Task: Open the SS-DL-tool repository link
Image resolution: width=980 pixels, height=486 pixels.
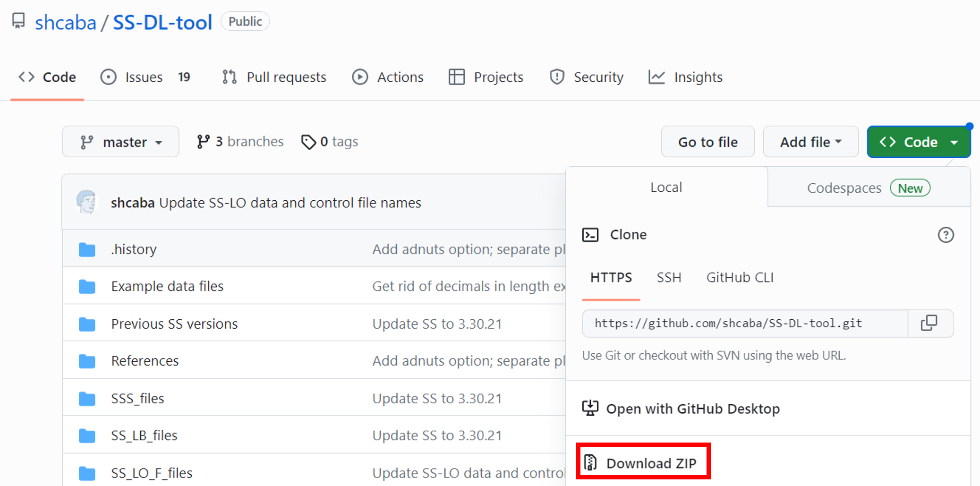Action: point(162,22)
